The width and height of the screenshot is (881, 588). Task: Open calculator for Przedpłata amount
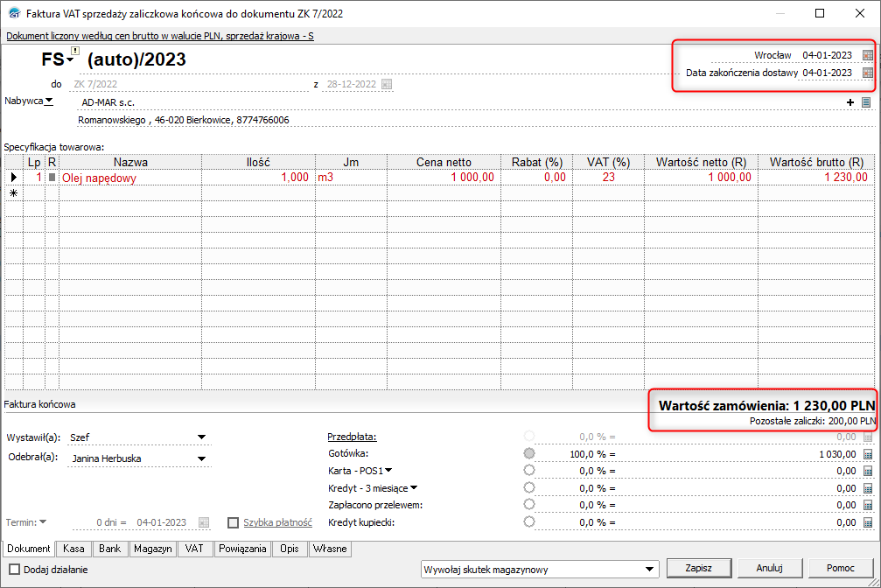tap(868, 437)
